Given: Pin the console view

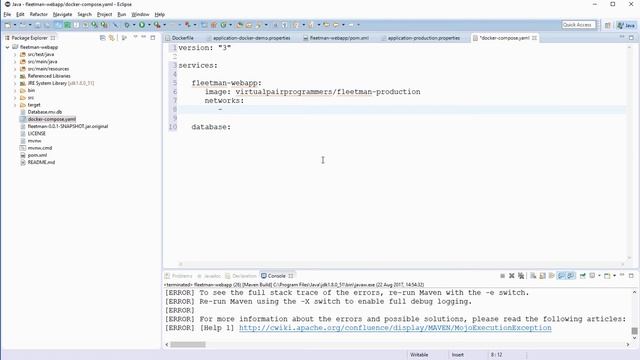Looking at the screenshot, I should tap(583, 276).
